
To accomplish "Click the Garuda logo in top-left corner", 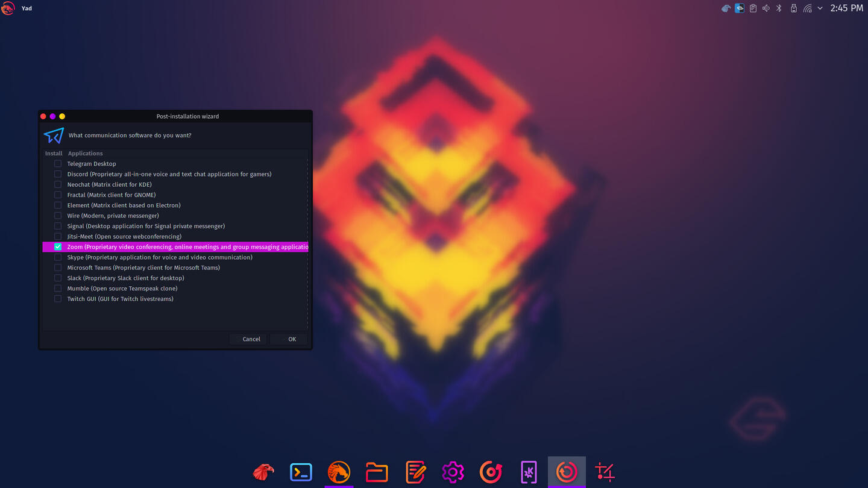I will pyautogui.click(x=8, y=8).
